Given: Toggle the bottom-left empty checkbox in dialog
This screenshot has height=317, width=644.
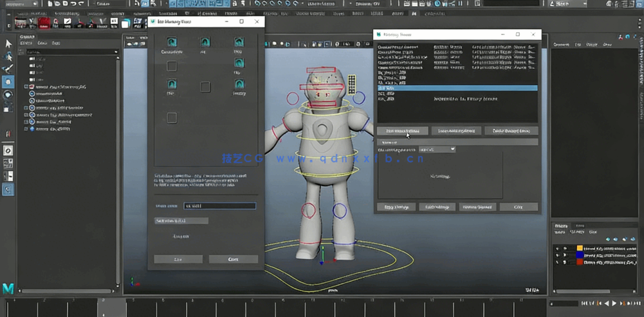Looking at the screenshot, I should click(x=172, y=118).
